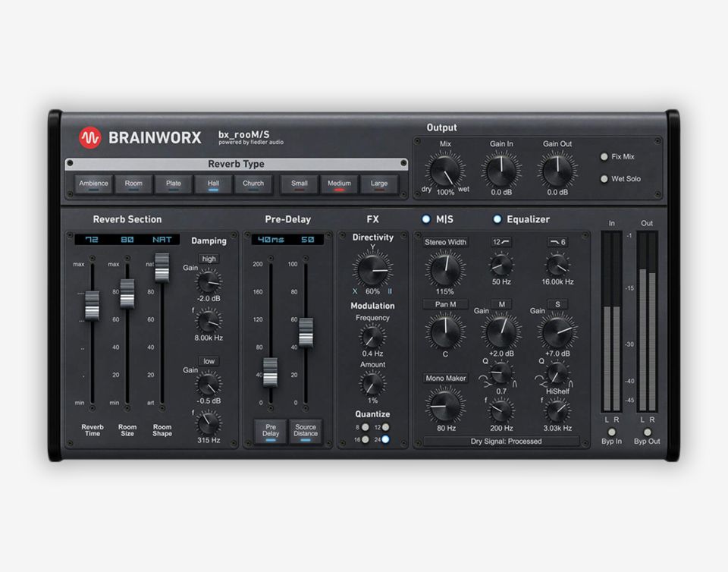Click the Reverb Time fader handle
Viewport: 728px width, 572px height.
pos(92,305)
